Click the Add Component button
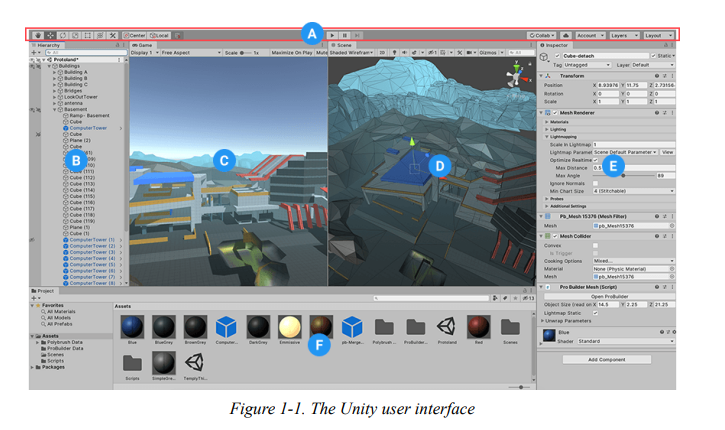 pos(607,360)
